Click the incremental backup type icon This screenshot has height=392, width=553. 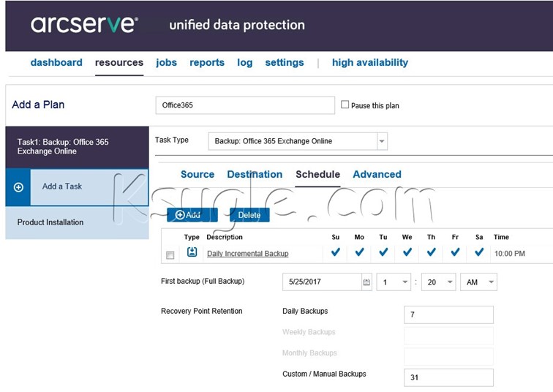point(192,252)
